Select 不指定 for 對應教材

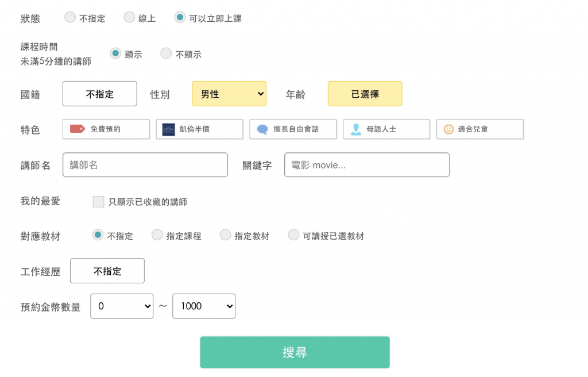click(x=98, y=235)
